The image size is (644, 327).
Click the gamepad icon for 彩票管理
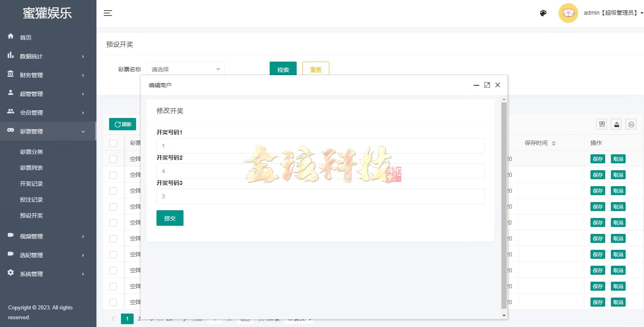(x=11, y=130)
